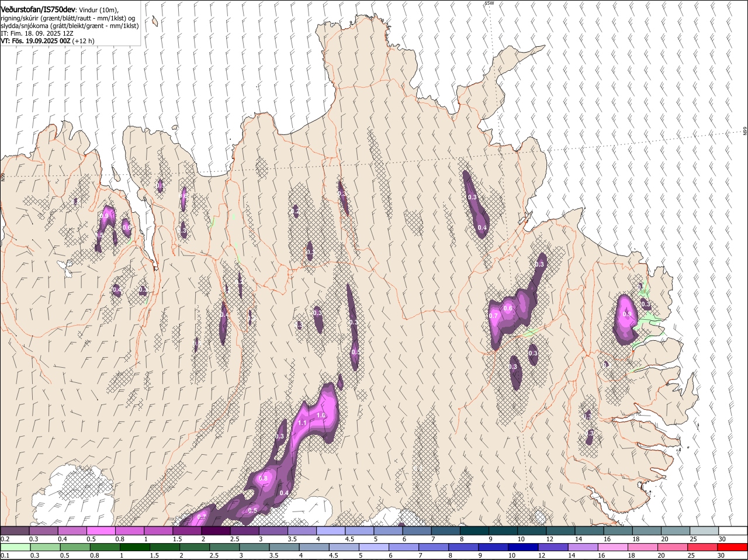Pick the light pink 16 swatch in rain scale
Viewport: 748px width, 560px height.
pos(613,547)
